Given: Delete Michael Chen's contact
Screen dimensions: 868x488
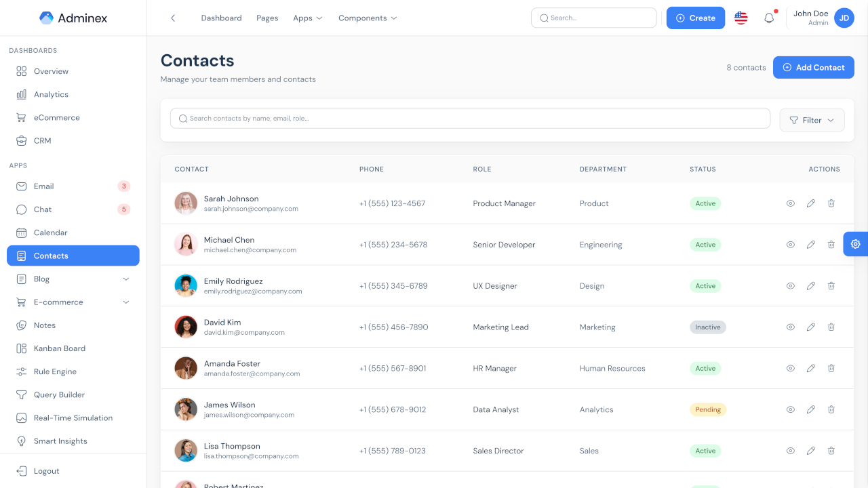Looking at the screenshot, I should click(831, 245).
